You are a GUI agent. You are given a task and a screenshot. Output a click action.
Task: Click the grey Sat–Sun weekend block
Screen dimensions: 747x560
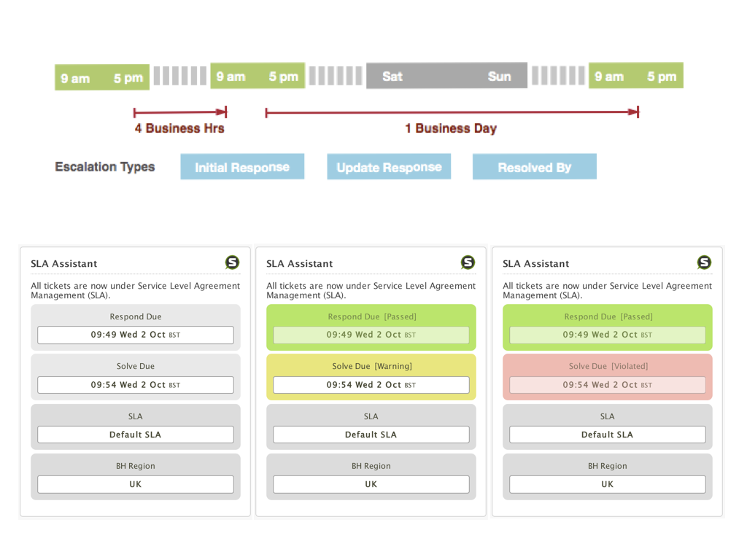pyautogui.click(x=446, y=76)
